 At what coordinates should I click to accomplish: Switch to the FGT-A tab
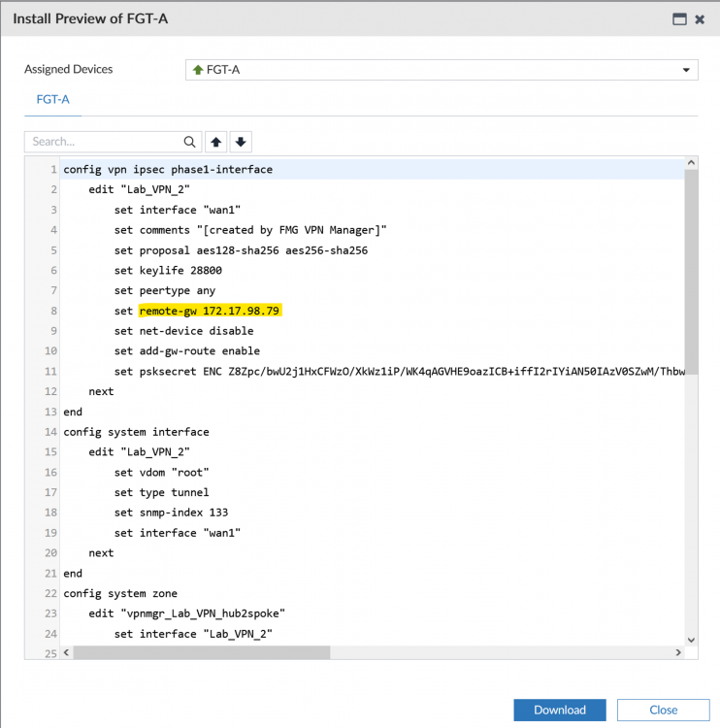tap(52, 99)
